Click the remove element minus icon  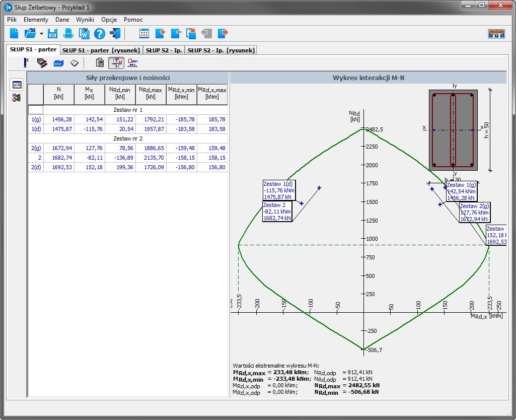[176, 34]
